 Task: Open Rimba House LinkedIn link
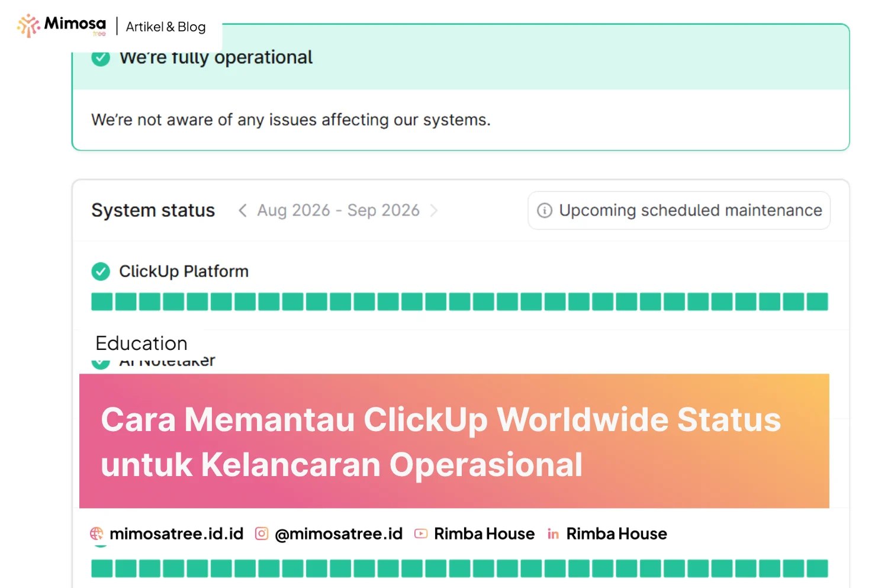coord(616,534)
